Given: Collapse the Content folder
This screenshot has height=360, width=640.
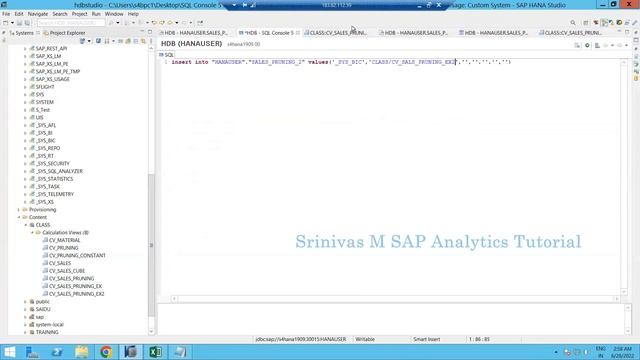Looking at the screenshot, I should coord(19,218).
